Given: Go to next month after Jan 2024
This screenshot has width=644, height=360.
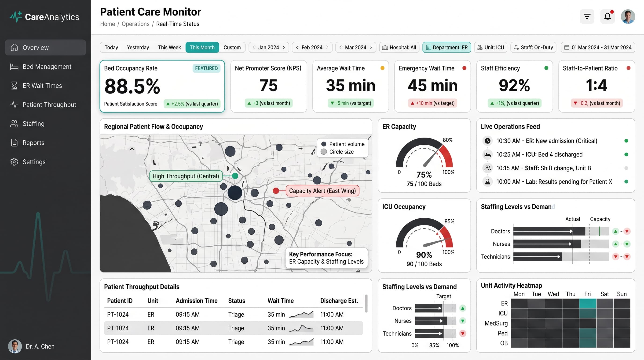Looking at the screenshot, I should tap(284, 47).
